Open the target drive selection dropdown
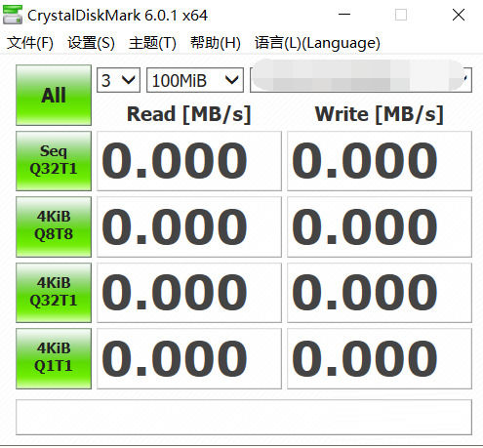Viewport: 483px width, 448px height. (361, 80)
